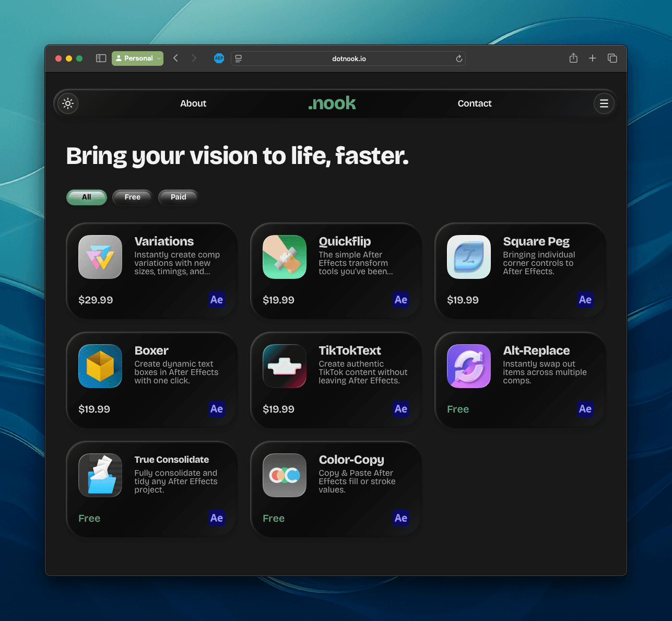Open the TikTokText title link
The image size is (672, 621).
click(350, 350)
